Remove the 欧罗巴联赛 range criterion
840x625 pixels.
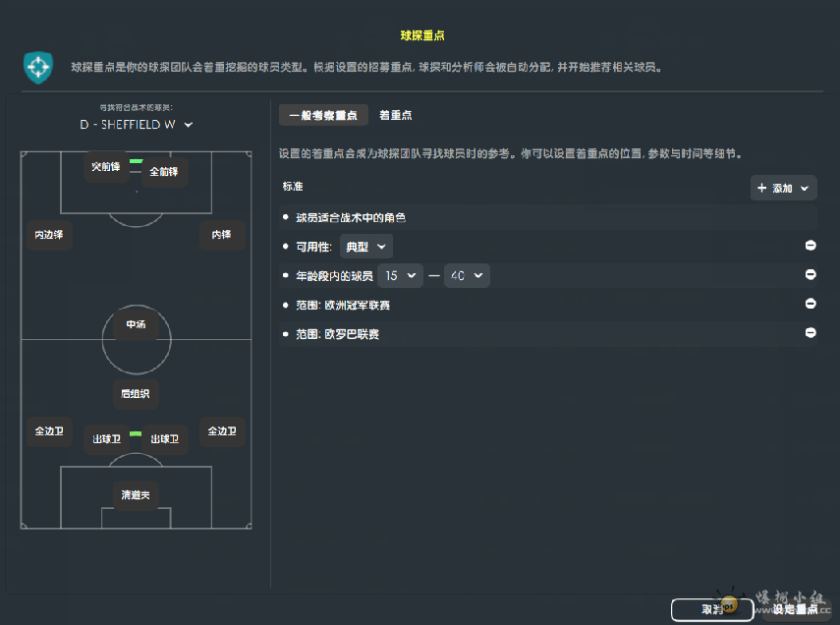pos(811,333)
